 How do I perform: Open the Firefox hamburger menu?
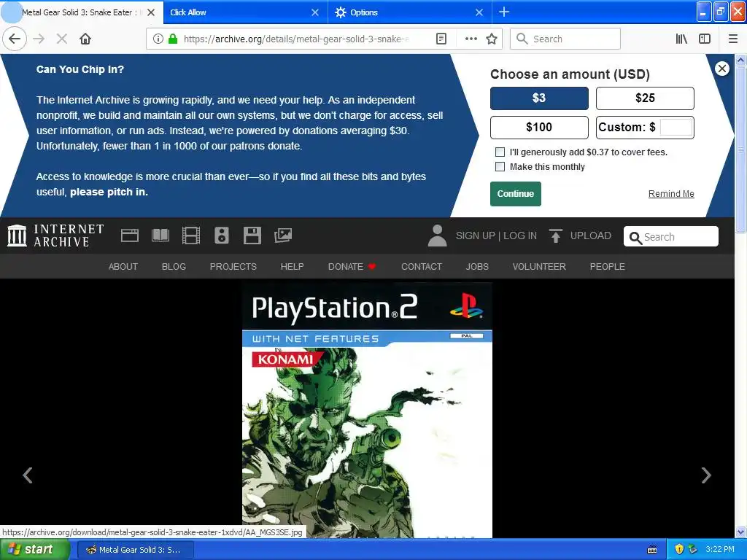coord(732,39)
